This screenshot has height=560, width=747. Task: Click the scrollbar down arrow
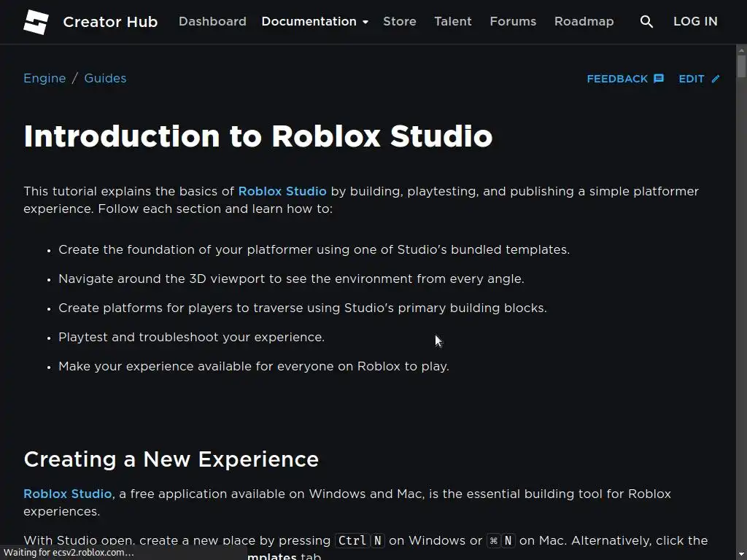(x=741, y=556)
